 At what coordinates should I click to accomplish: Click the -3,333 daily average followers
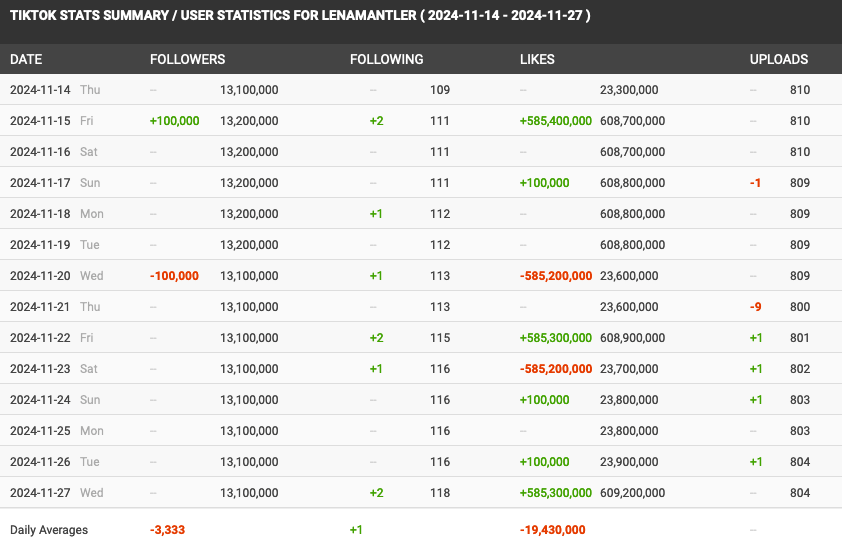click(168, 530)
